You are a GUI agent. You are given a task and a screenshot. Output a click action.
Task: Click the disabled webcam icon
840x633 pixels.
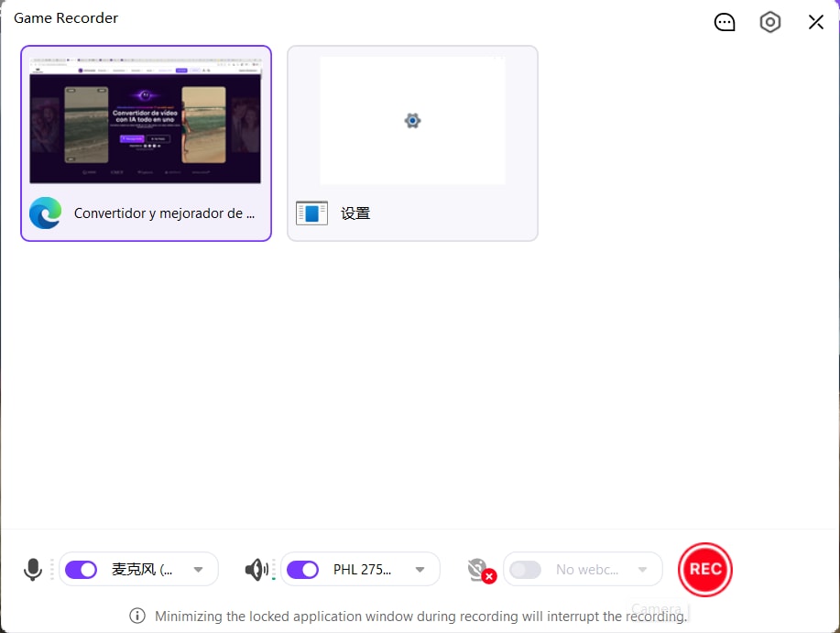[481, 571]
